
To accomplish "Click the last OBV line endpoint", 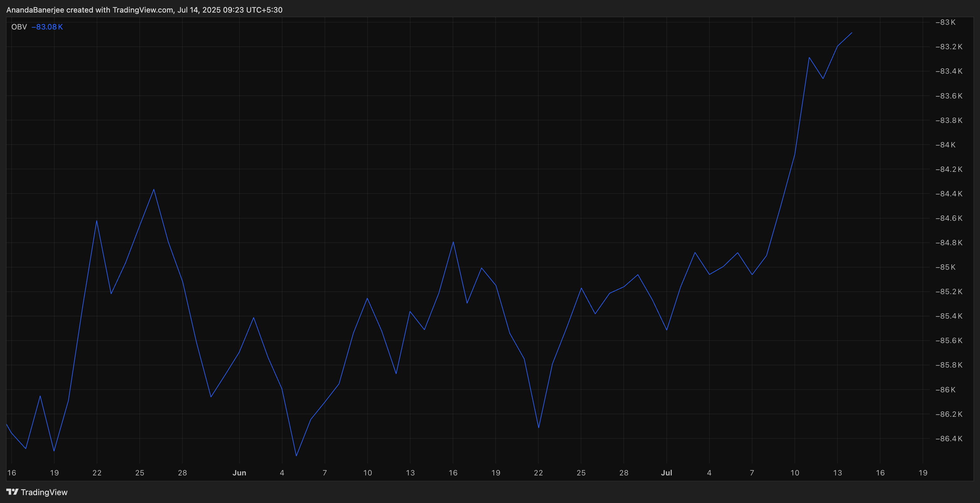I will (851, 33).
